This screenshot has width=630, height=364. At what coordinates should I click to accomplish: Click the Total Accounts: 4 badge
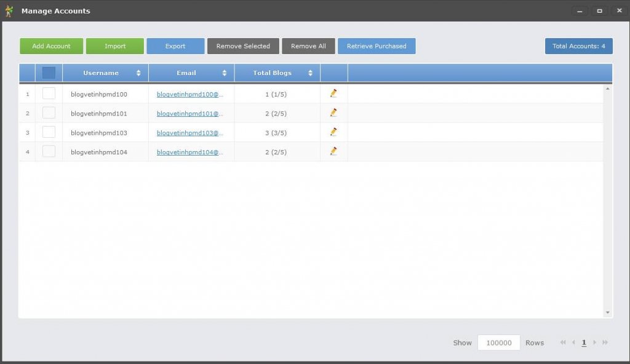tap(578, 46)
